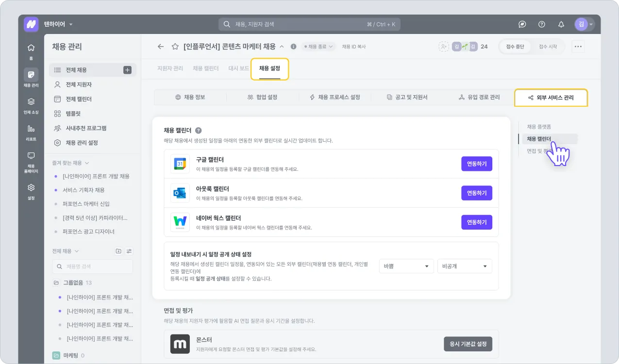The width and height of the screenshot is (619, 364).
Task: Open the help question-mark icon in the header
Action: (x=542, y=24)
